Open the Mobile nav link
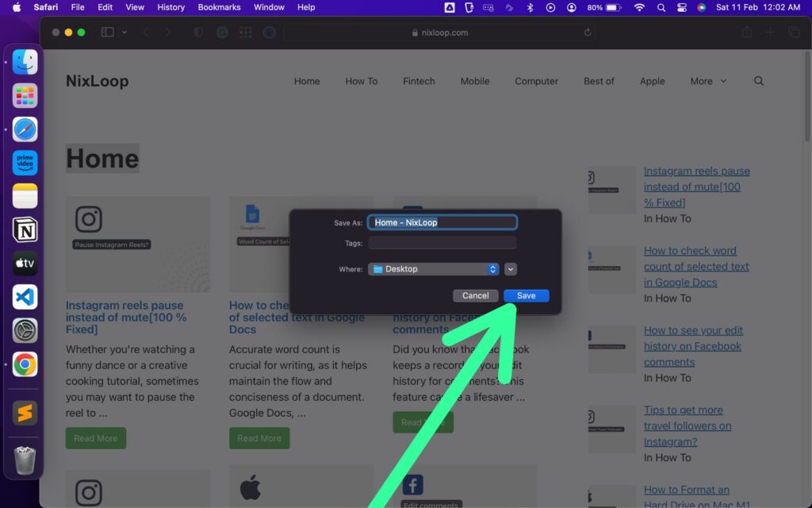Viewport: 812px width, 508px height. point(475,82)
